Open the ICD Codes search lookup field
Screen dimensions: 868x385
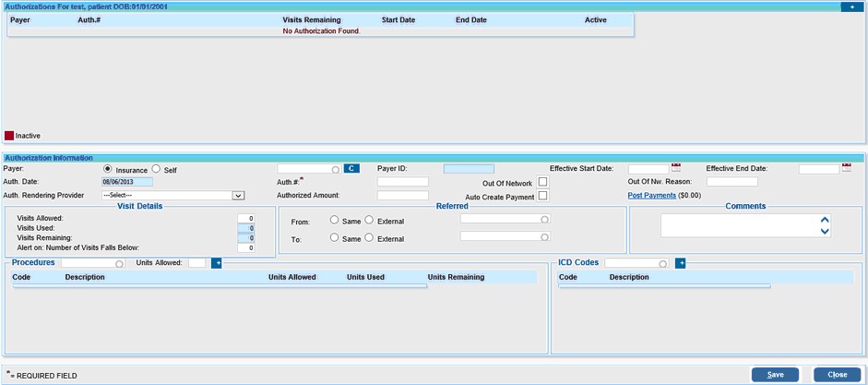point(636,263)
